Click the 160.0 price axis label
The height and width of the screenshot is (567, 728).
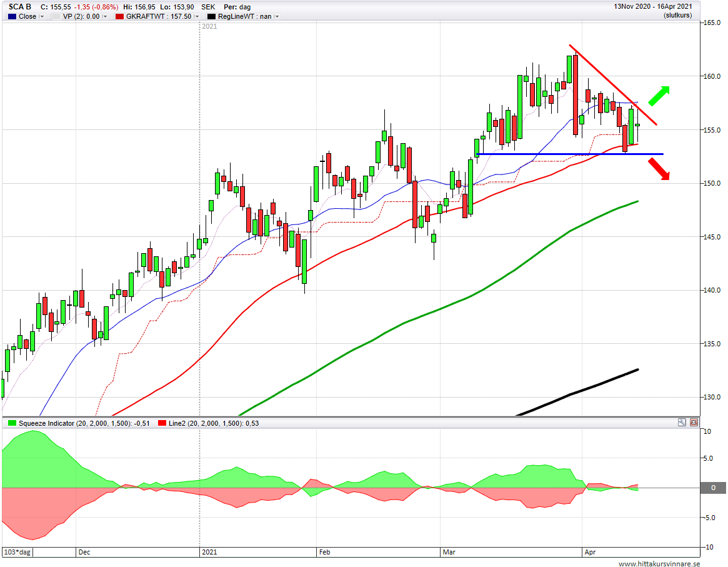pos(712,76)
